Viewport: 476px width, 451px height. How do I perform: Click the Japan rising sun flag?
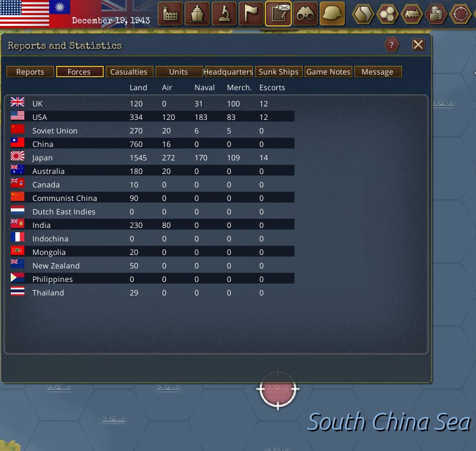coord(18,156)
